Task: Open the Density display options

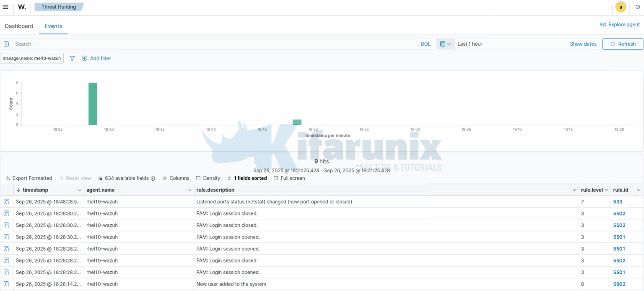Action: (208, 178)
